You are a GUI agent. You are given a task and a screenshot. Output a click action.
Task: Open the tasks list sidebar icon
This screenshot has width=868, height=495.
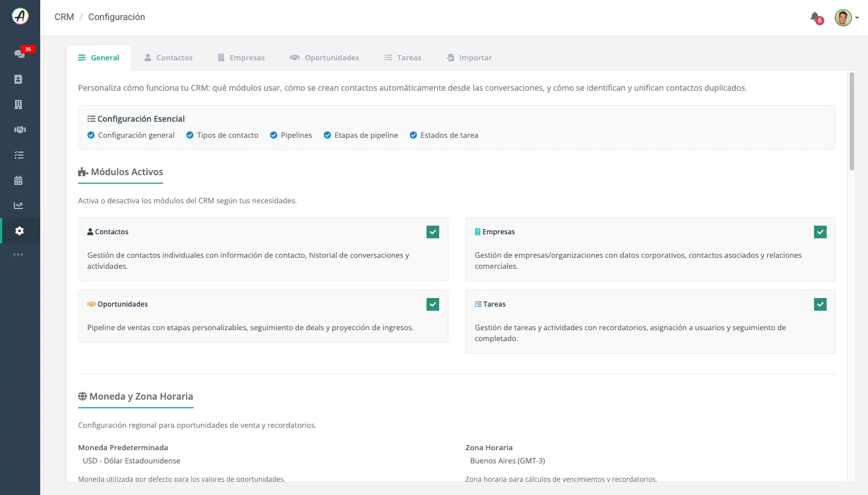coord(19,155)
